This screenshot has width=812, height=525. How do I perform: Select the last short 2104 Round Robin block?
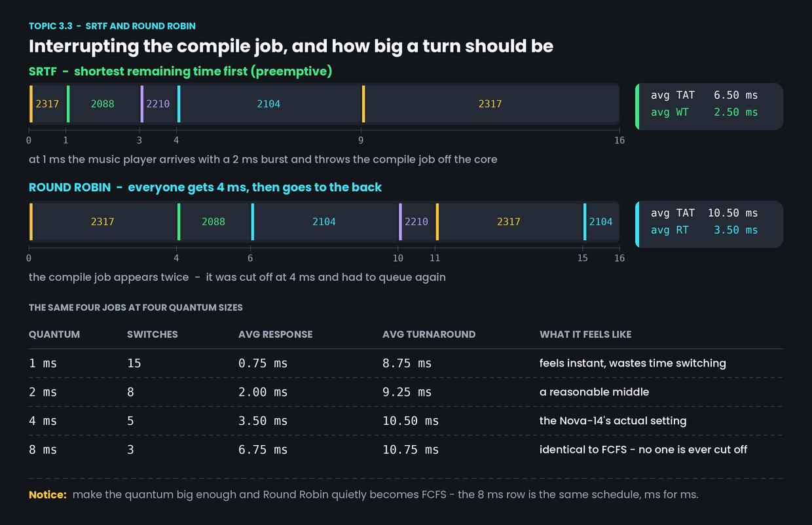pyautogui.click(x=601, y=221)
